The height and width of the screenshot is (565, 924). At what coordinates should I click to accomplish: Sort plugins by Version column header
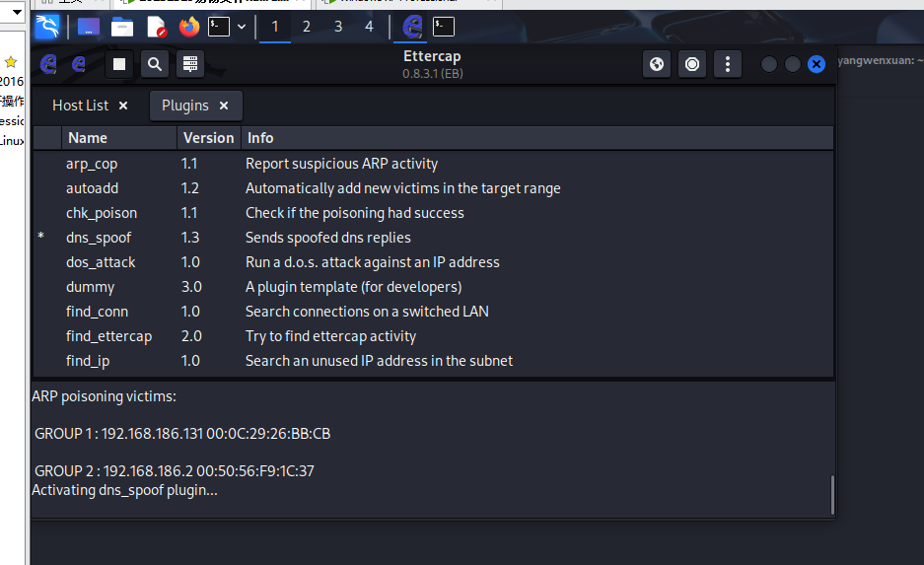pos(208,138)
